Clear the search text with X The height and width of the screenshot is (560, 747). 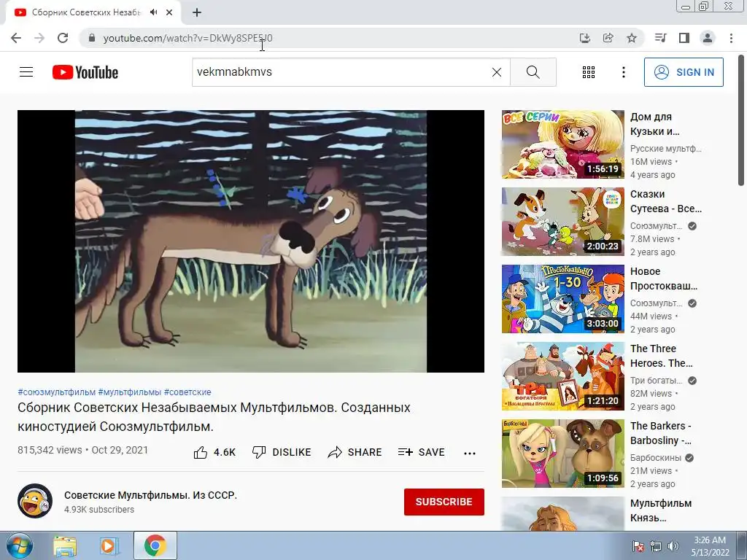tap(496, 72)
